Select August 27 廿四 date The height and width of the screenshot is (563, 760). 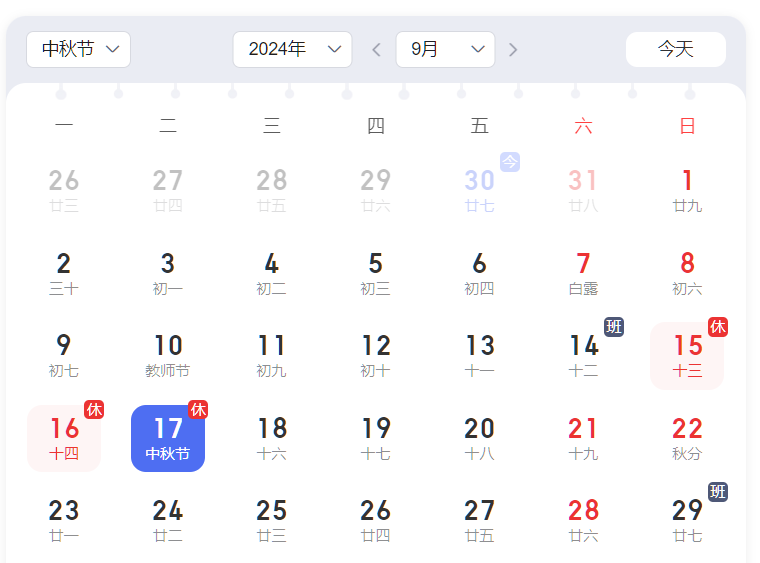[x=168, y=191]
